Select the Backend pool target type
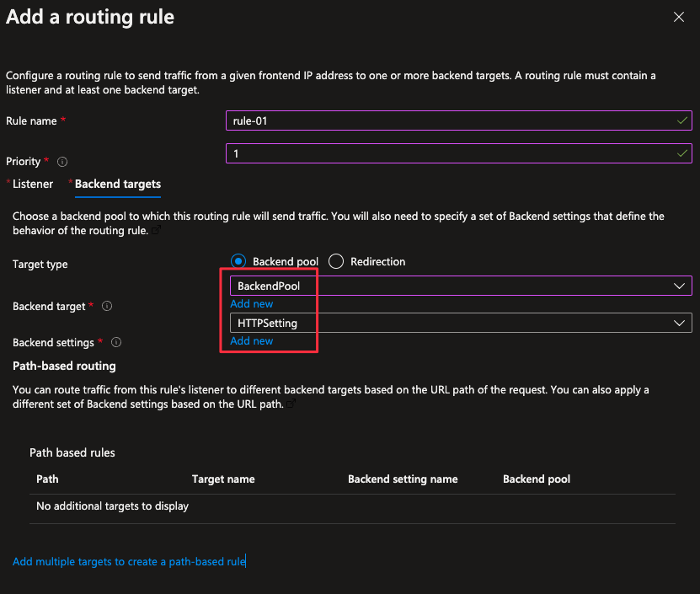The height and width of the screenshot is (594, 700). pos(238,262)
